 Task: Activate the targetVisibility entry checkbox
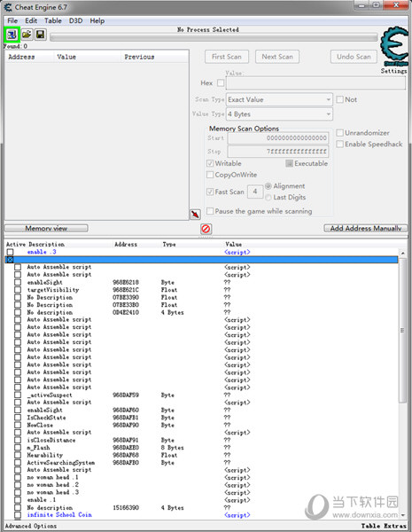click(x=18, y=290)
